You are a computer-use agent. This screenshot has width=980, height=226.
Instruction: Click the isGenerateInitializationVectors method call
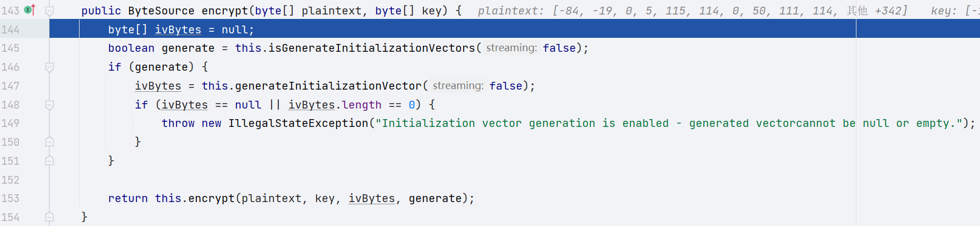(x=372, y=48)
